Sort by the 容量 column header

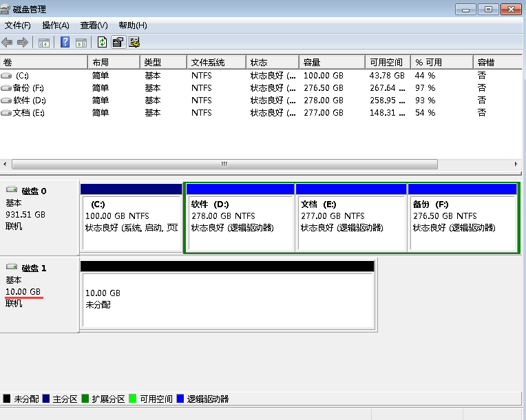(332, 63)
